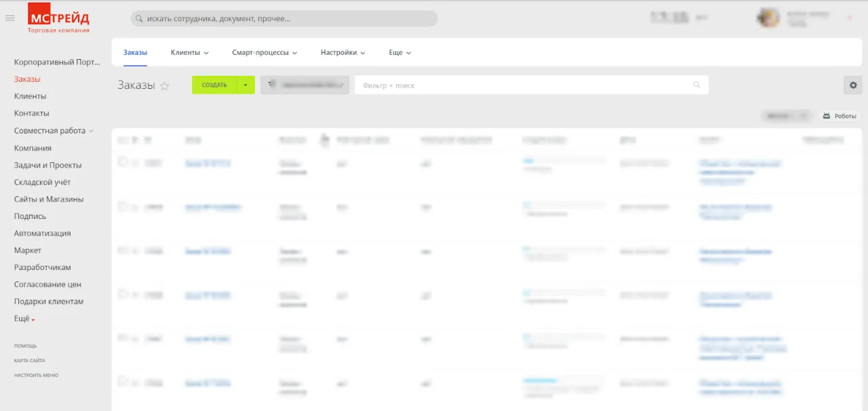The height and width of the screenshot is (411, 868).
Task: Open Сайты и Магазины in the sidebar
Action: tap(49, 199)
